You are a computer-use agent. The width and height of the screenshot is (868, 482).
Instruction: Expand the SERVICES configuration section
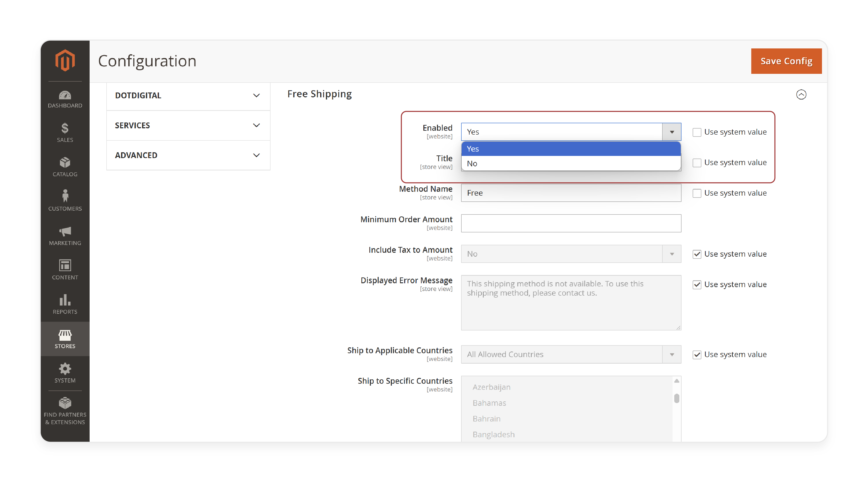(188, 125)
